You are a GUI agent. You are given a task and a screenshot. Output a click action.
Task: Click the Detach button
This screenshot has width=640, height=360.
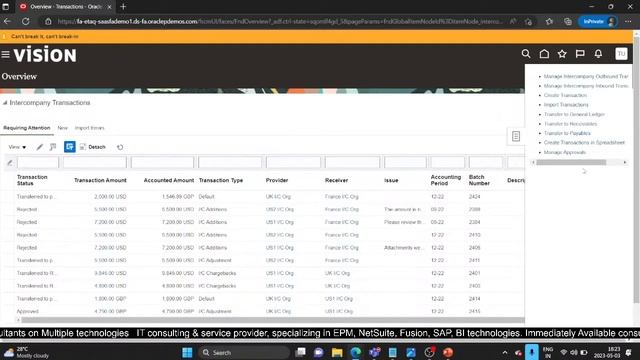tap(93, 147)
